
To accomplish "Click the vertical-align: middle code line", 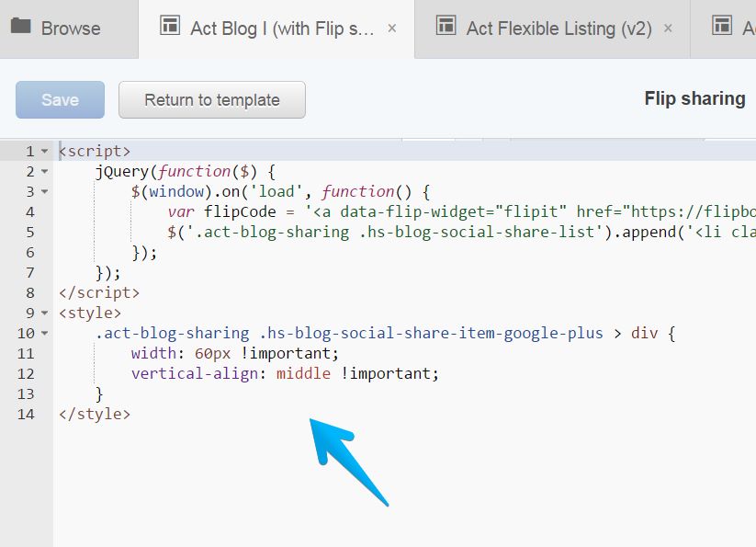I will [x=285, y=374].
